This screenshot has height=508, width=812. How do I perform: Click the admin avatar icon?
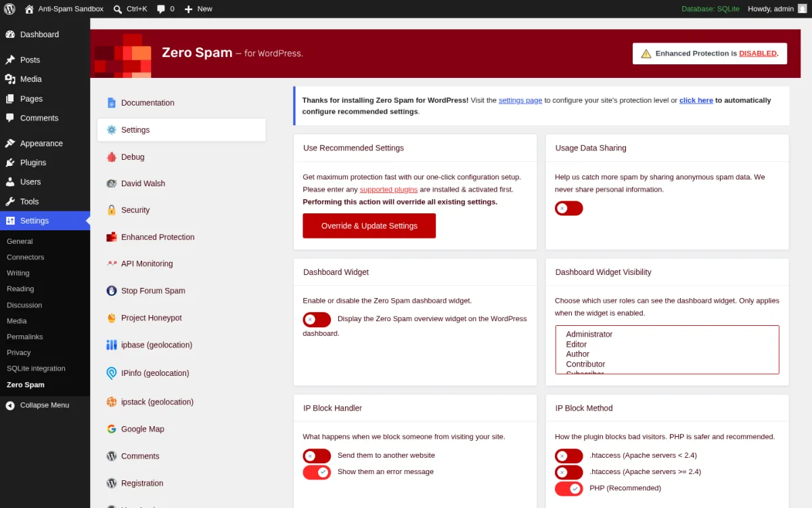coord(802,9)
